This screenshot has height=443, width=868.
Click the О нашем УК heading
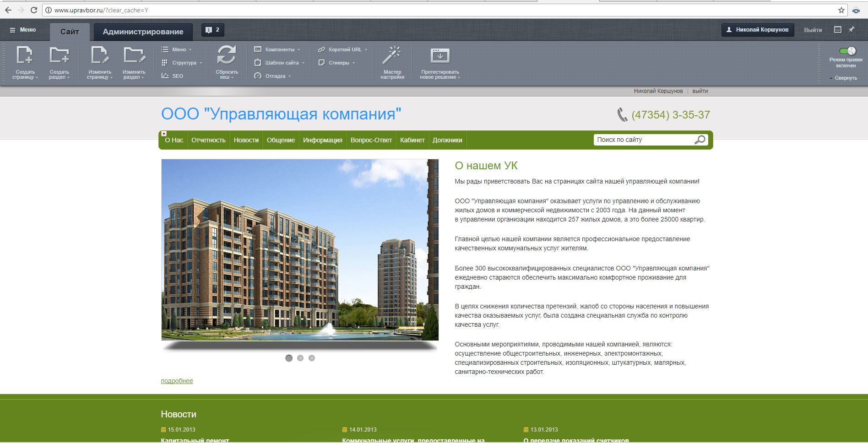click(x=486, y=166)
